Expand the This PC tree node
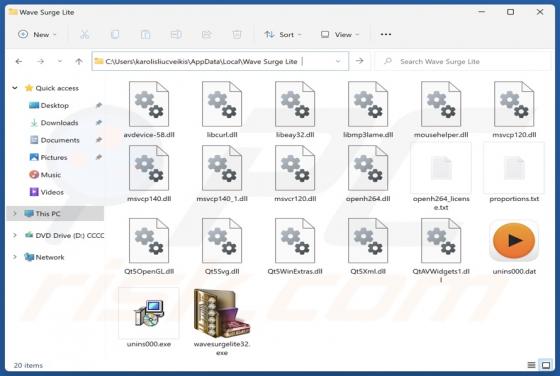The height and width of the screenshot is (376, 560). [x=15, y=214]
